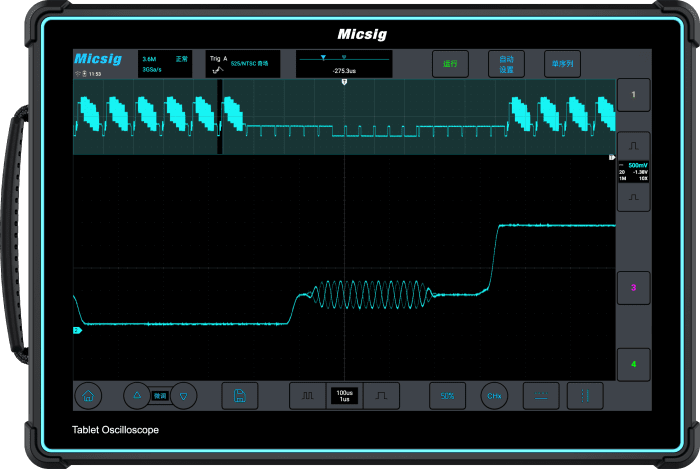Viewport: 700px width, 469px height.
Task: Tap the pulse icon below the 500mV readout
Action: pos(633,197)
